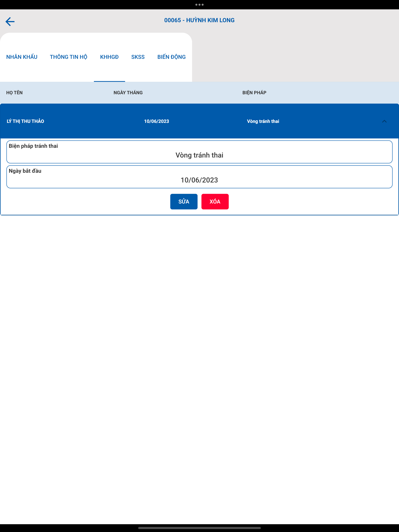Image resolution: width=399 pixels, height=532 pixels.
Task: Collapse the LÝ THỊ THU THẢO row
Action: [x=384, y=121]
